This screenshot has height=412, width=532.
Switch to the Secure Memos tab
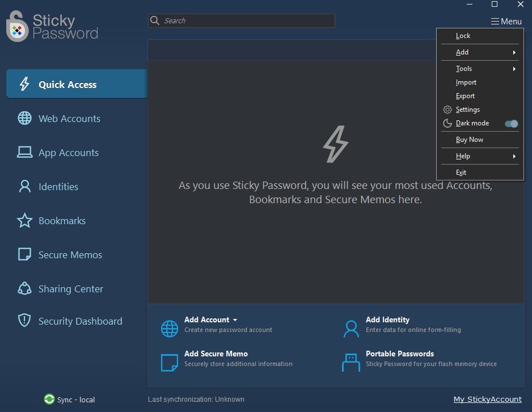pos(77,255)
